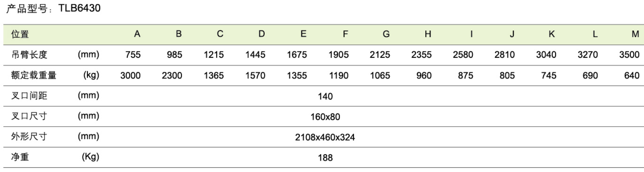Select the rated load value 640

pyautogui.click(x=632, y=75)
